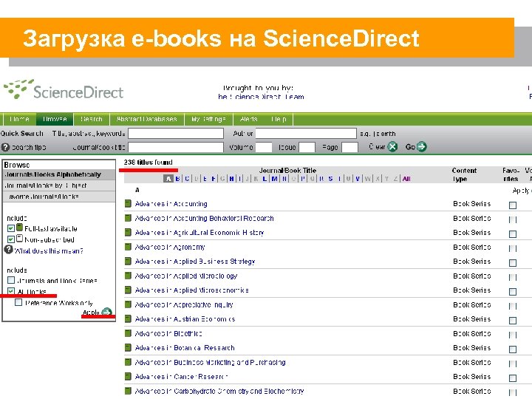
Task: Show All titles in alphabet index
Action: [x=406, y=179]
